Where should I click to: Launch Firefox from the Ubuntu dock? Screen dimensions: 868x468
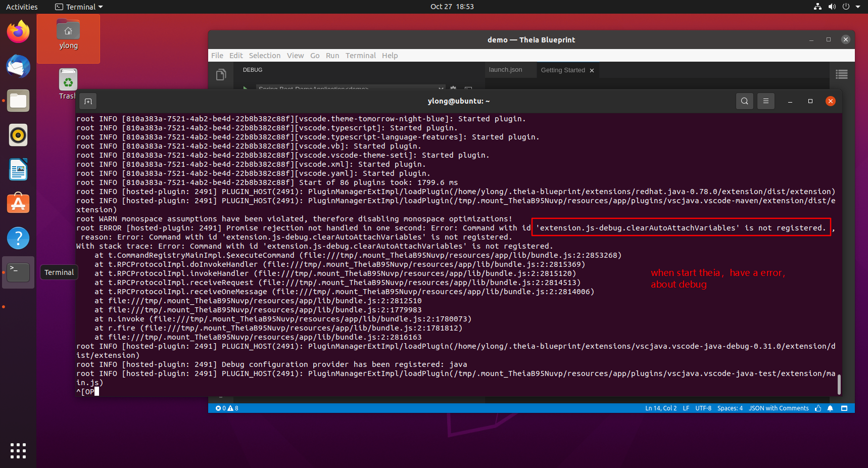point(18,31)
